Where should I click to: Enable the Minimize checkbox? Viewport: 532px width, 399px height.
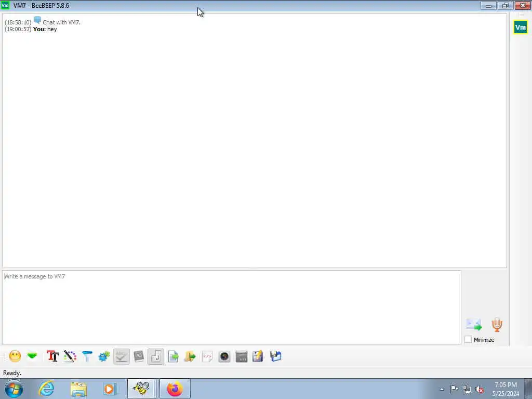[468, 340]
